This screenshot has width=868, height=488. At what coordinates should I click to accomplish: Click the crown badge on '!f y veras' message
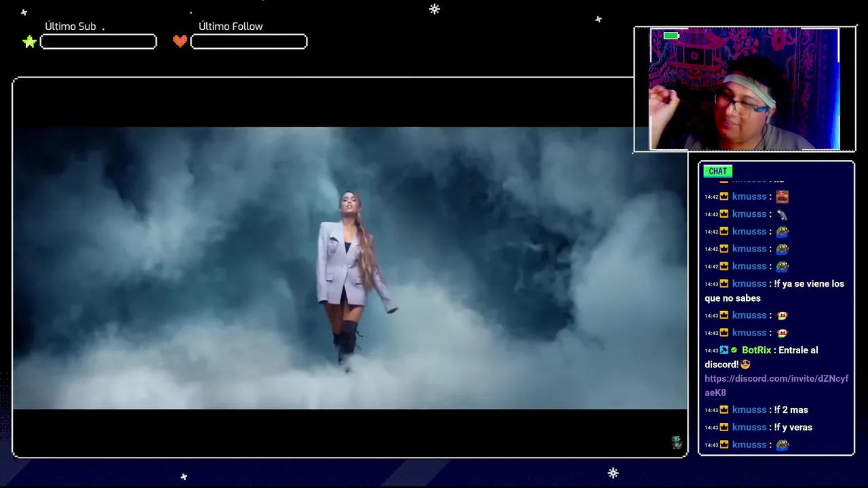tap(724, 428)
